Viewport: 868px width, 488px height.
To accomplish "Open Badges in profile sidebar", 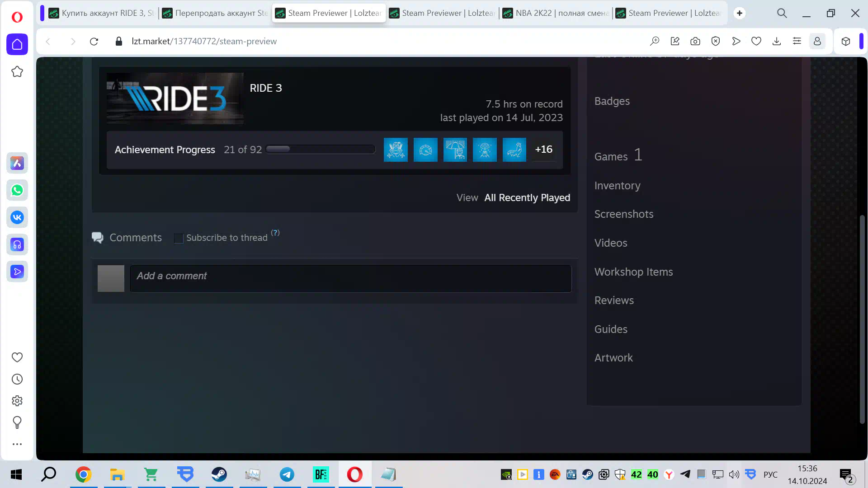I will [612, 101].
